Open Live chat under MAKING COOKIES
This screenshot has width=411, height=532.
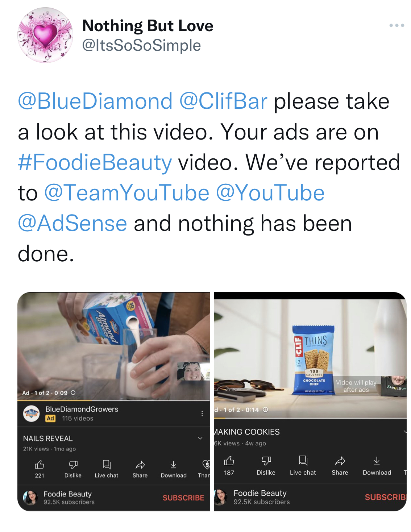303,465
